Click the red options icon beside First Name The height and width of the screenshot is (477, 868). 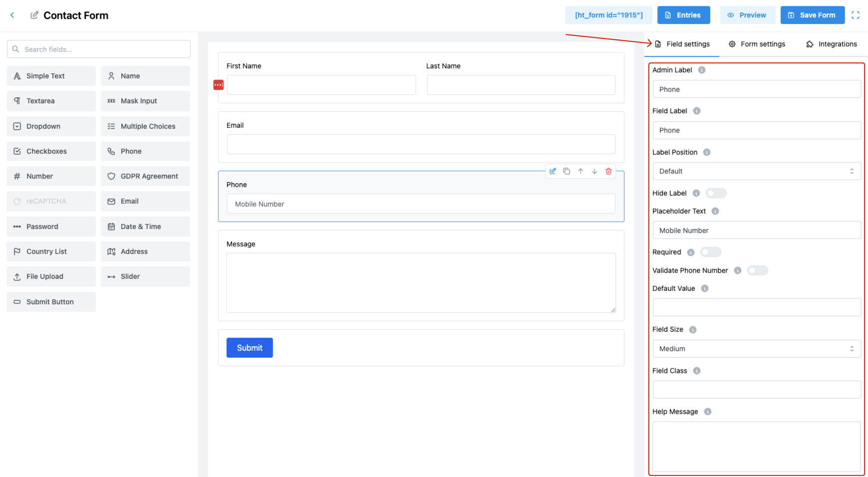pyautogui.click(x=218, y=85)
